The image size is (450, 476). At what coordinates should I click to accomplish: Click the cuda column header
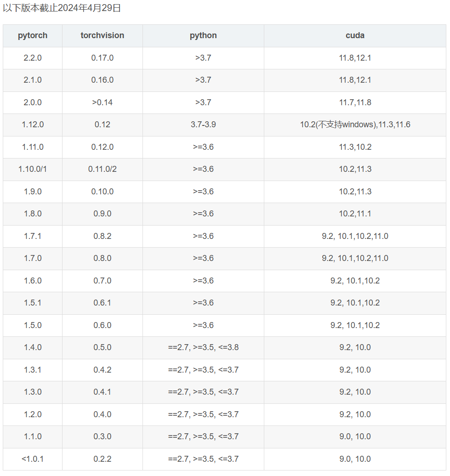pos(355,35)
